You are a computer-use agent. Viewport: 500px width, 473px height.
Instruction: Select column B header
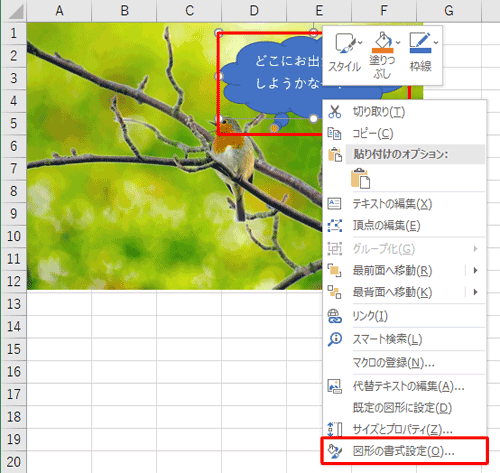point(124,11)
